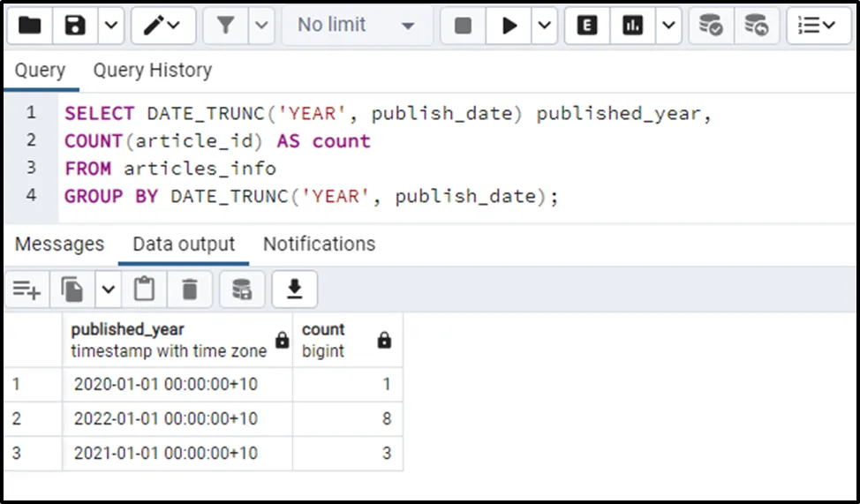Open the No limit rows dropdown
The width and height of the screenshot is (860, 504).
[356, 26]
